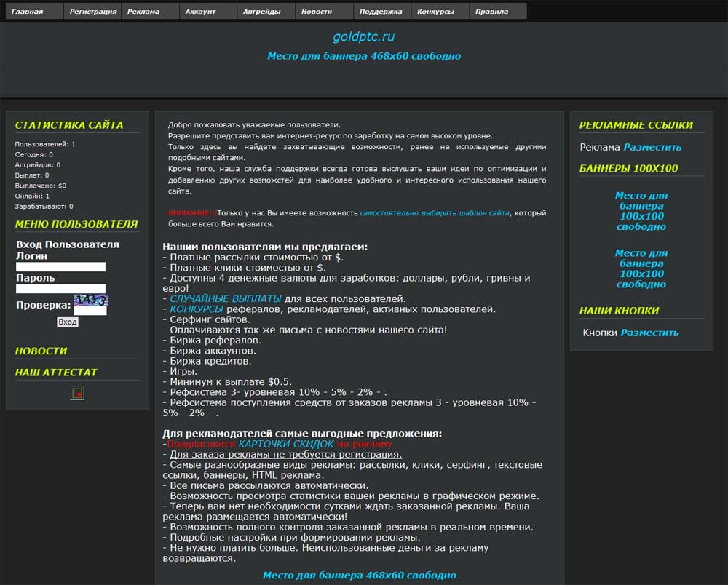Click the captcha verification image
Screen dimensions: 728x585
click(x=91, y=301)
